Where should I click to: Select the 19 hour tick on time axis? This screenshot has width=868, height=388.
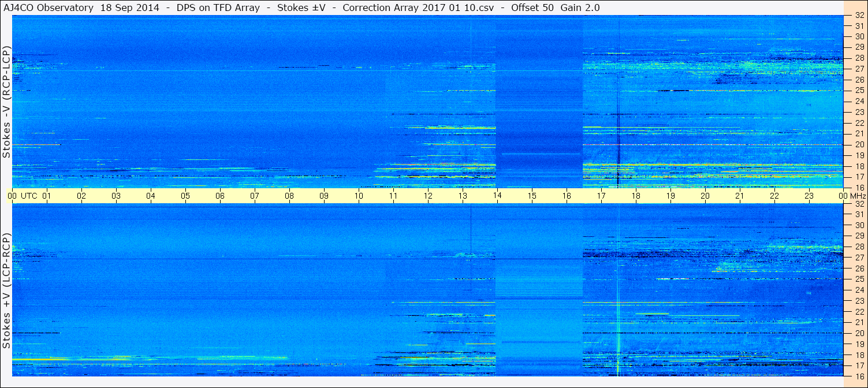click(670, 196)
